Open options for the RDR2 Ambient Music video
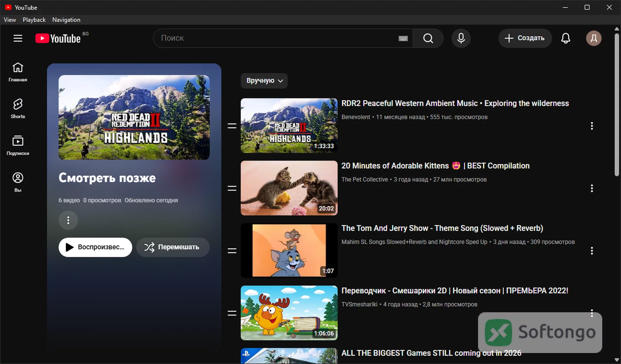 (592, 126)
